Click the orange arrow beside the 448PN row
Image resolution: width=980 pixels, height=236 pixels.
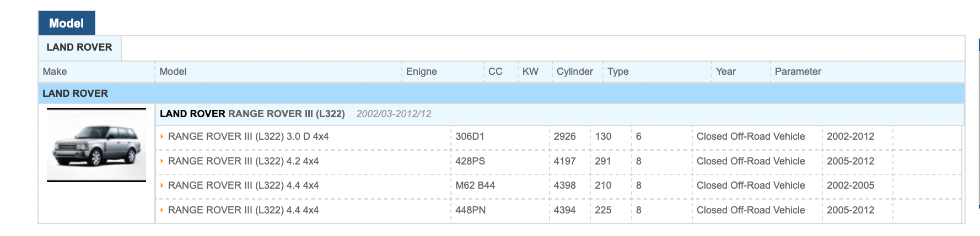161,210
